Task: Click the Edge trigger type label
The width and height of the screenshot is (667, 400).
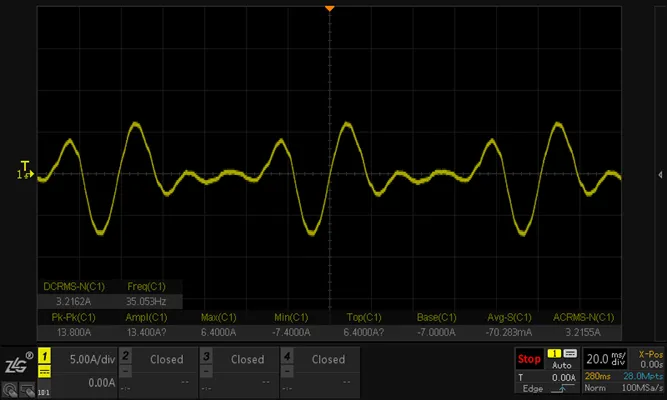Action: coord(533,389)
